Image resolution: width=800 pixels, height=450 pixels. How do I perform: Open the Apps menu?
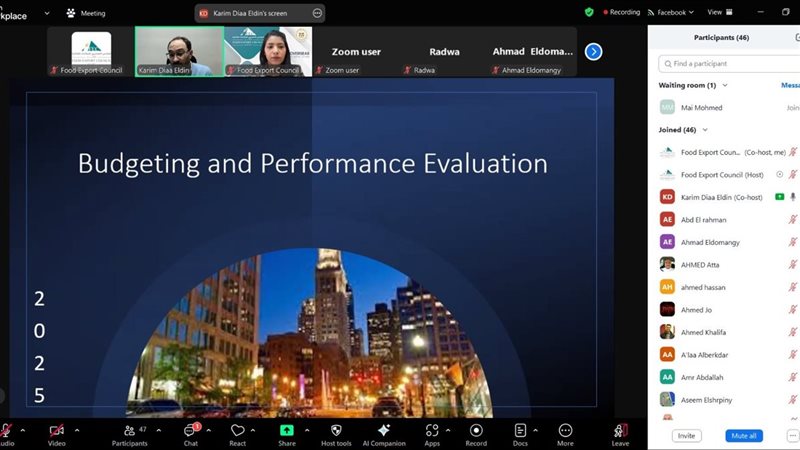(x=432, y=435)
